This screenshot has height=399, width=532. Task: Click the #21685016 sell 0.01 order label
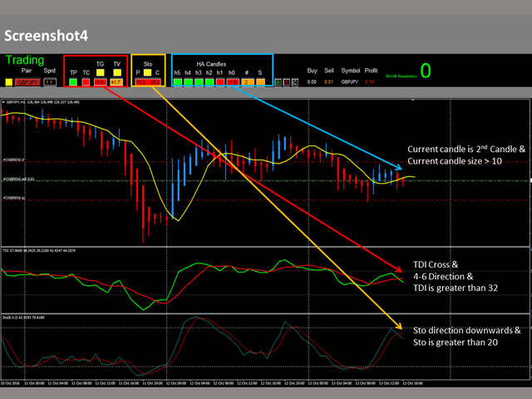(18, 179)
